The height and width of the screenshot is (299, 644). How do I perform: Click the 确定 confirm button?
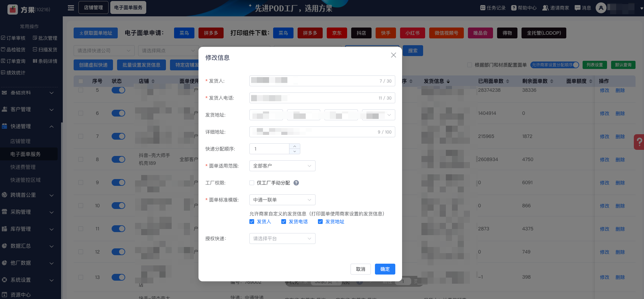(x=385, y=269)
